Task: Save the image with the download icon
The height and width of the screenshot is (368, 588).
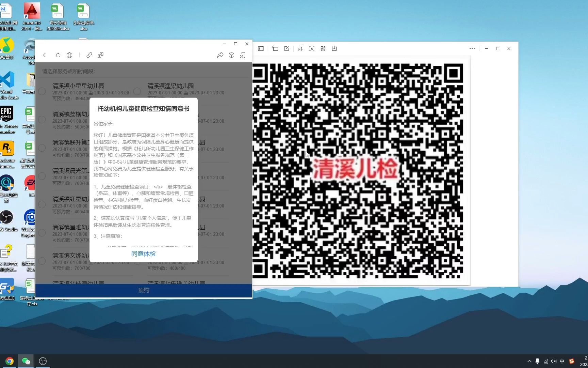Action: [334, 49]
